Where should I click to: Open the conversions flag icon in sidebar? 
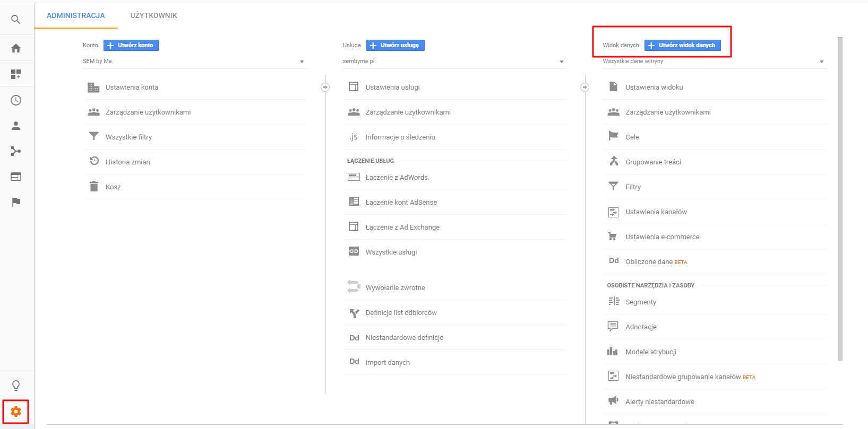16,202
